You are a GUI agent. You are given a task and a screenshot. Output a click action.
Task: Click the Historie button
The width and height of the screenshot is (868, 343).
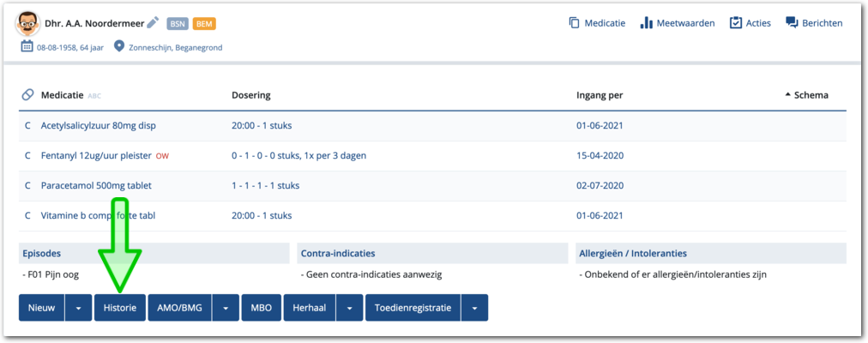click(x=119, y=308)
